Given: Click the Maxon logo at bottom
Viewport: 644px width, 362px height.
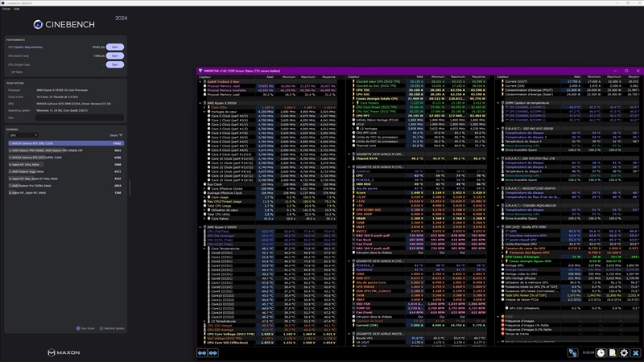Looking at the screenshot, I should click(63, 352).
